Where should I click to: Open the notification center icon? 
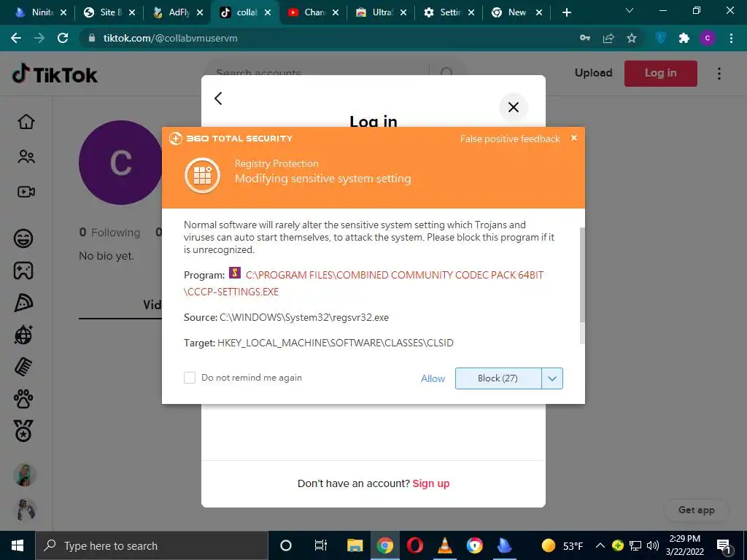click(724, 545)
